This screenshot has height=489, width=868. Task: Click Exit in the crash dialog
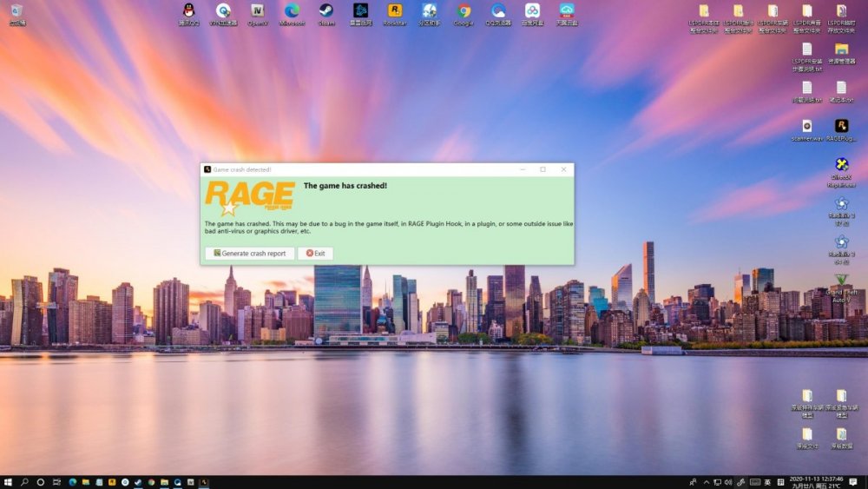tap(316, 253)
